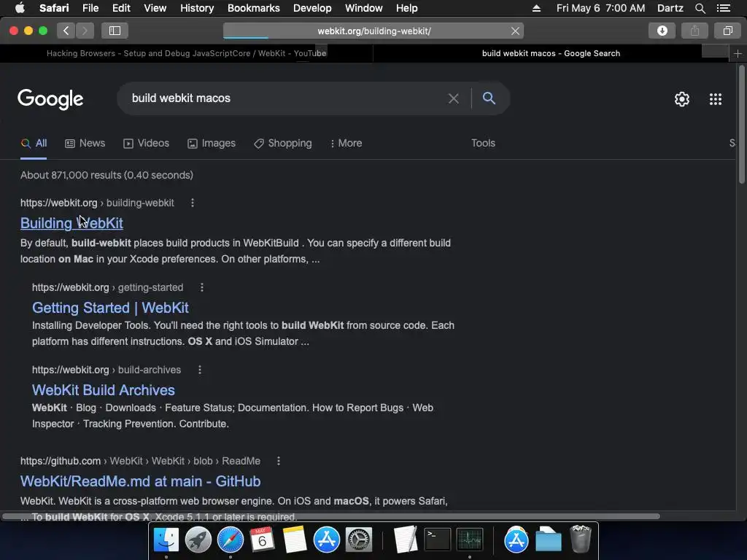747x560 pixels.
Task: Switch to the Shopping tab
Action: (283, 144)
